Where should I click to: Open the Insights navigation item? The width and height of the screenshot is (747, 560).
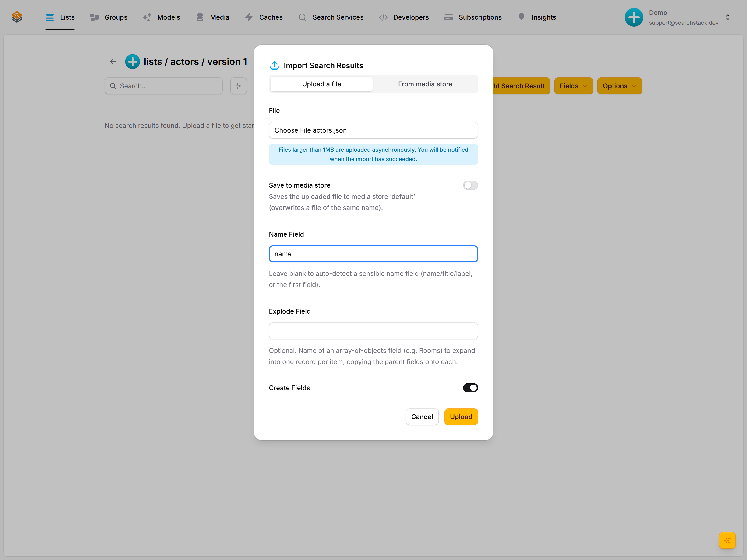point(537,17)
